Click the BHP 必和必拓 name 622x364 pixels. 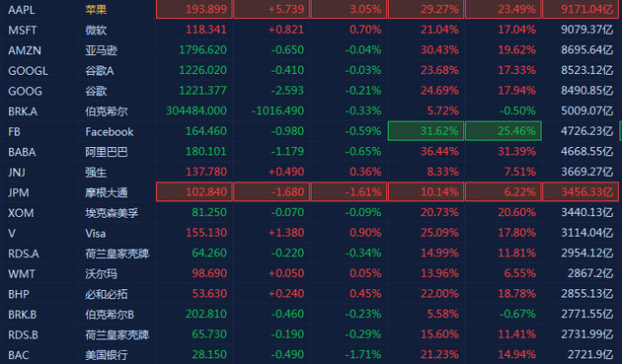[x=107, y=294]
